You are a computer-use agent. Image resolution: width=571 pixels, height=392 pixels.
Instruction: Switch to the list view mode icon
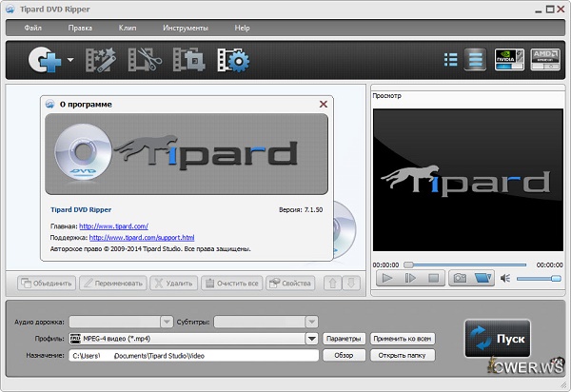click(451, 60)
